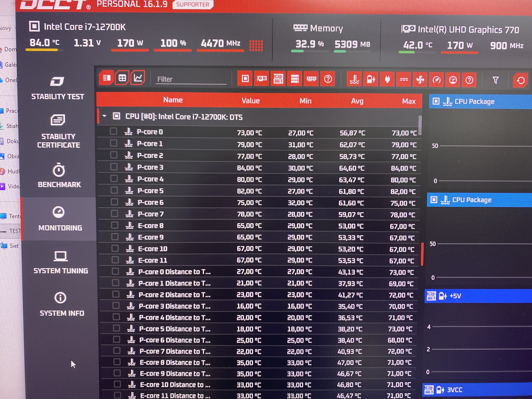Click the Value column header
532x399 pixels.
251,101
